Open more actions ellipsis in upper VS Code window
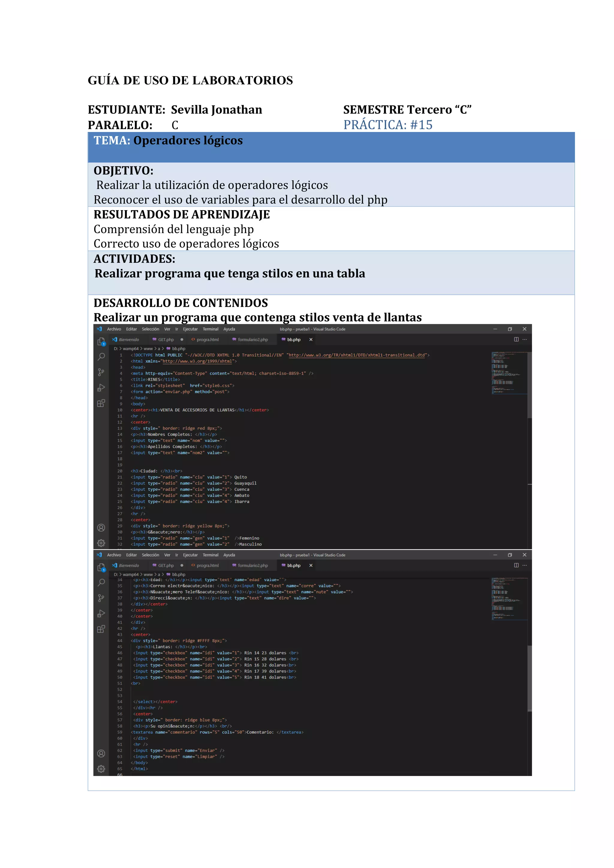This screenshot has width=614, height=868. pyautogui.click(x=525, y=339)
